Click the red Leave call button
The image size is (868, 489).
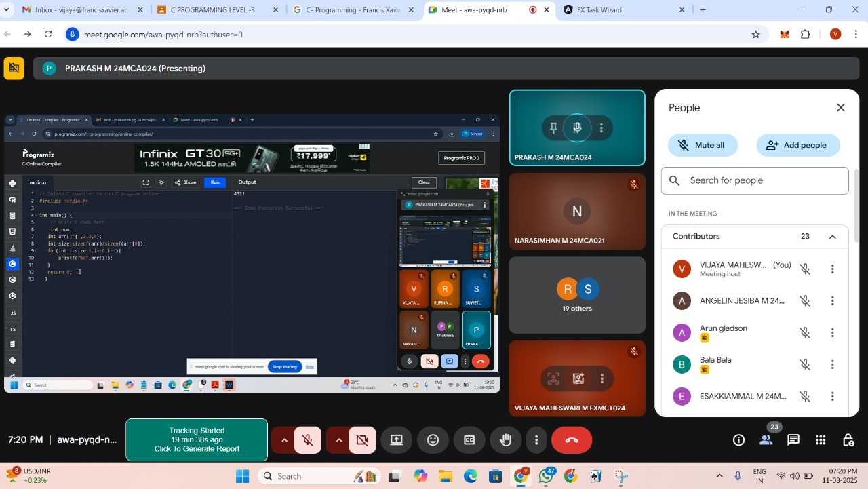pos(572,440)
